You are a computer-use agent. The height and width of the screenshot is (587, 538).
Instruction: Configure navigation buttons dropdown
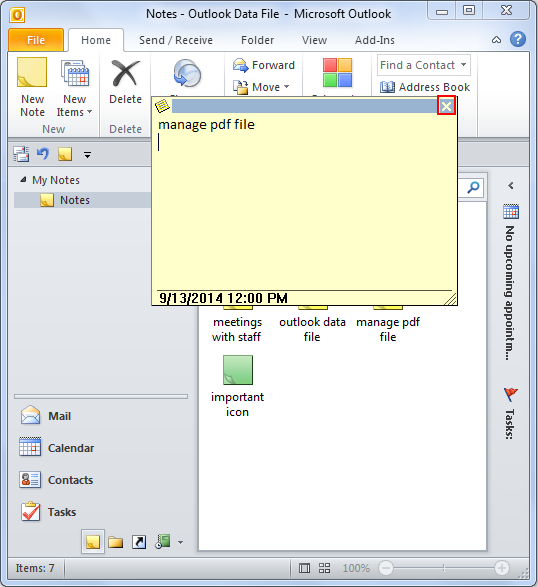(180, 542)
